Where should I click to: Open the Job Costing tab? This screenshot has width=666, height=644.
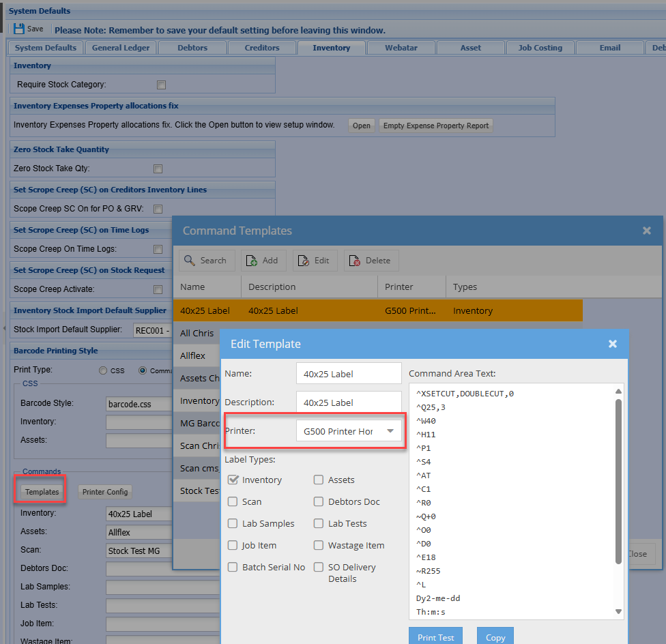tap(540, 48)
